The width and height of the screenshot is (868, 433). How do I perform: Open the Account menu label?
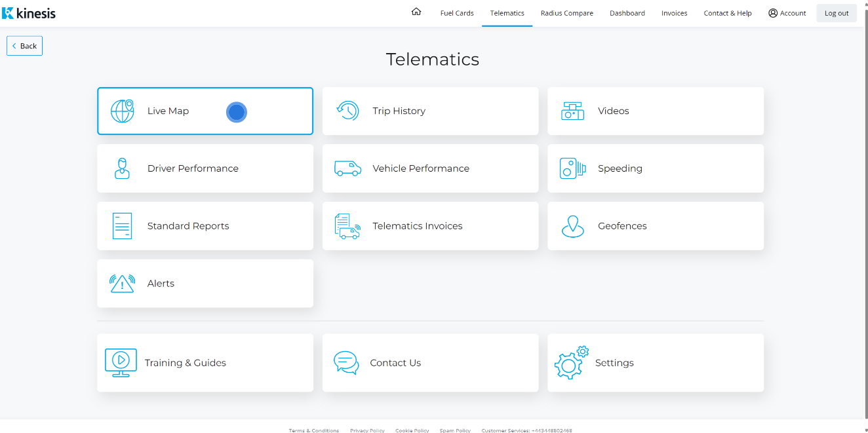tap(793, 13)
